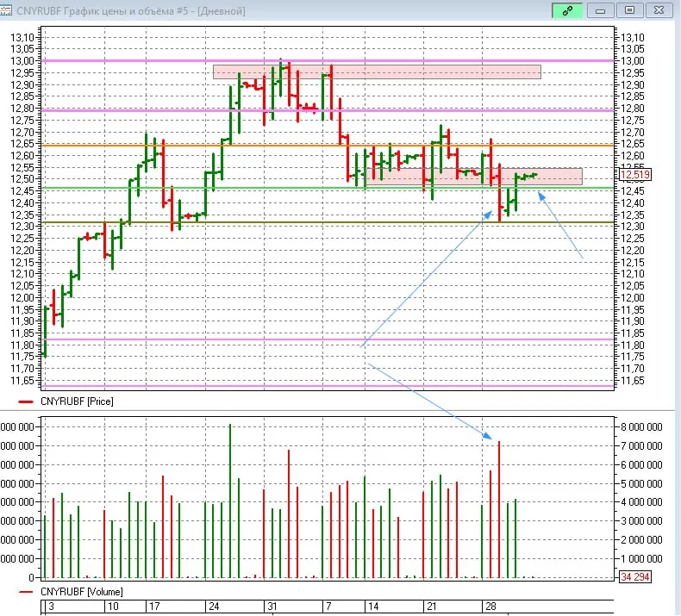Viewport: 681px width, 616px height.
Task: Click the 13,00 value on left price axis
Action: (x=22, y=61)
